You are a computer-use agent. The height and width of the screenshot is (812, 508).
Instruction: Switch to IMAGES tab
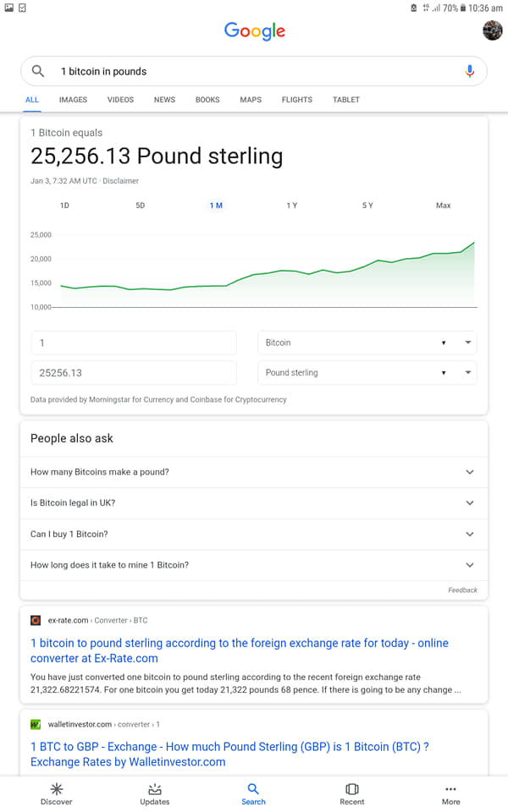click(x=73, y=100)
